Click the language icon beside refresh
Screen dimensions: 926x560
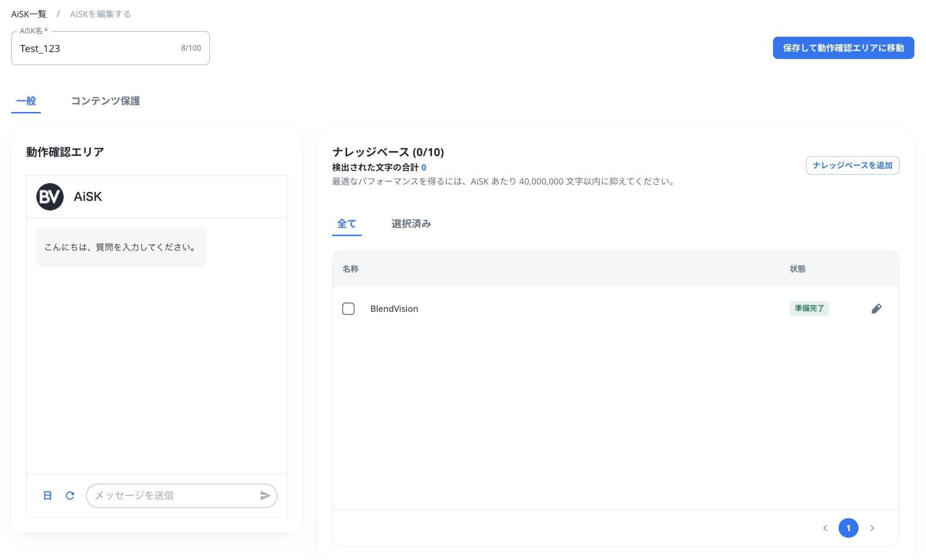point(47,495)
